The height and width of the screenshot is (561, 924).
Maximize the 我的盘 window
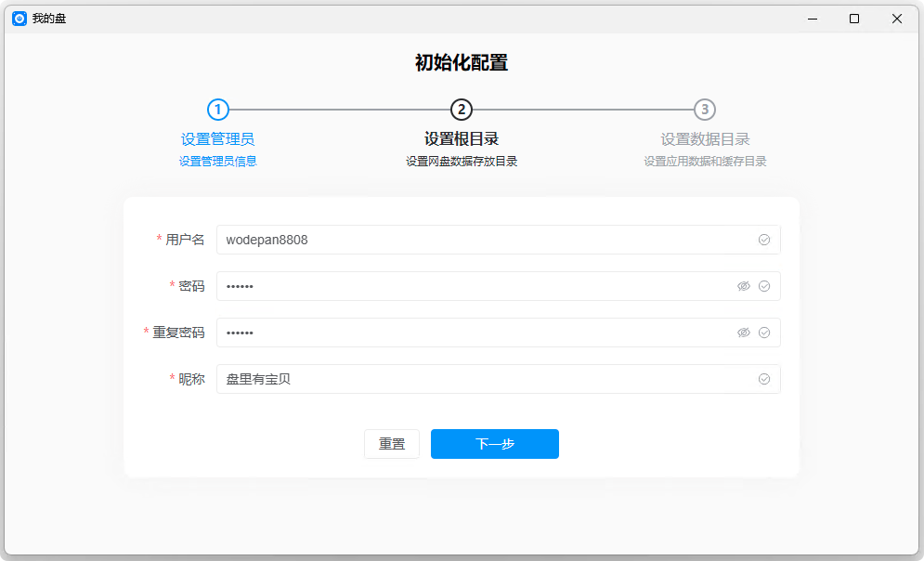point(854,19)
